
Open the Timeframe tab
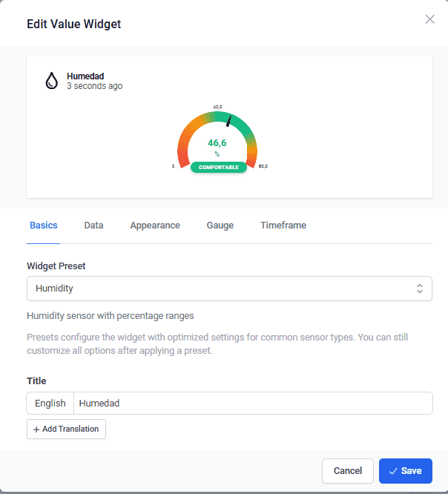[x=283, y=225]
